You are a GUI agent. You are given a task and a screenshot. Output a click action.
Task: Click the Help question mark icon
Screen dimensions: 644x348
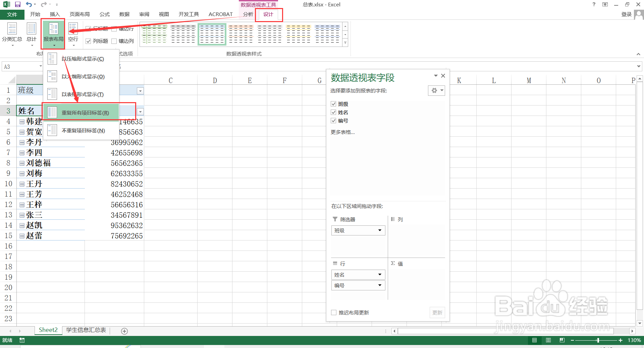pos(594,4)
